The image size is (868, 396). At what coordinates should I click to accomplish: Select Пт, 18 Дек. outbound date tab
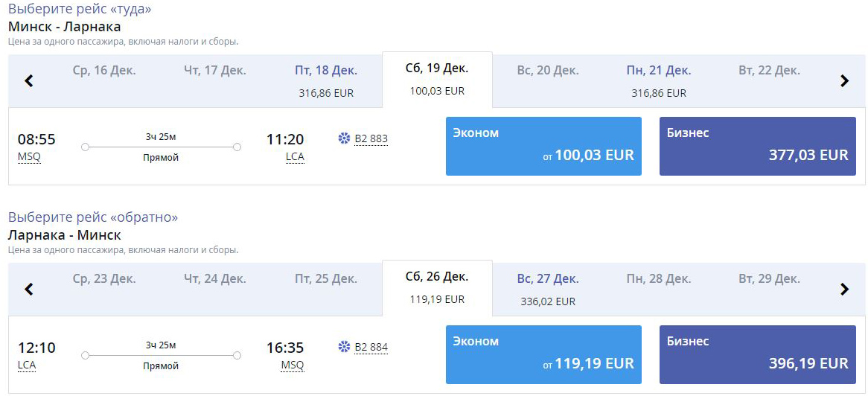click(x=326, y=81)
